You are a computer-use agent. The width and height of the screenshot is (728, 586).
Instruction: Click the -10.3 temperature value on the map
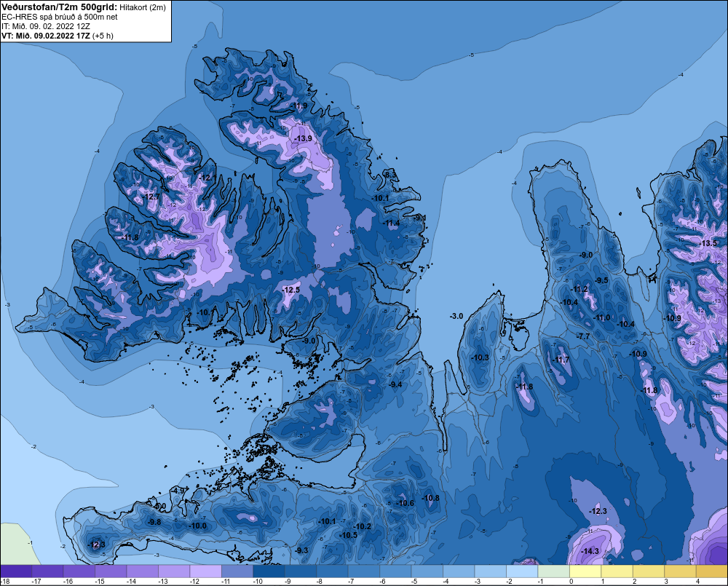pos(480,357)
